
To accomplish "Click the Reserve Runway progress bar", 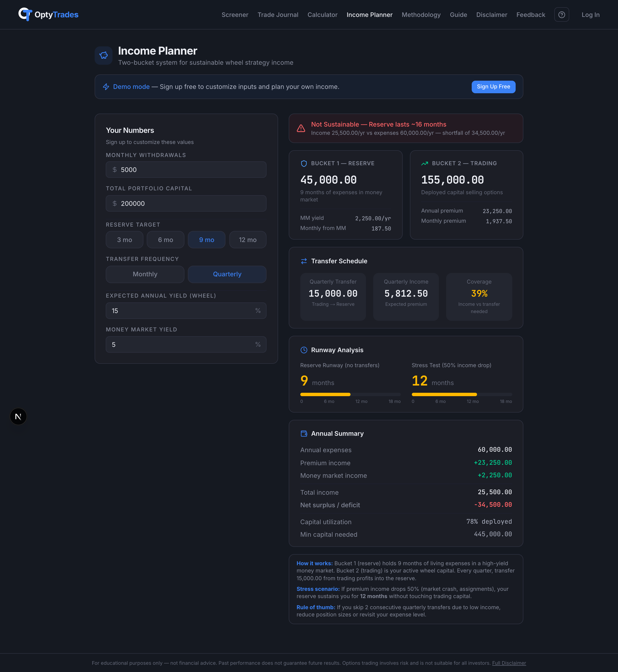I will [350, 394].
